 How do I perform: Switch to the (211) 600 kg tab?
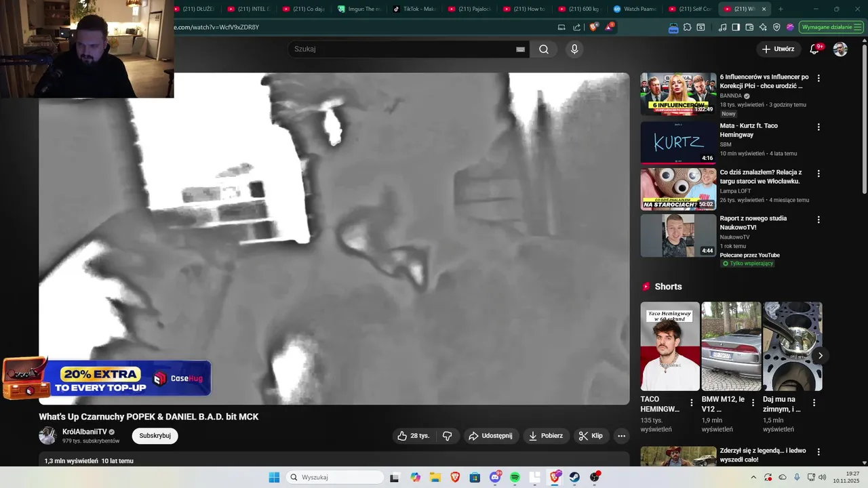tap(578, 9)
